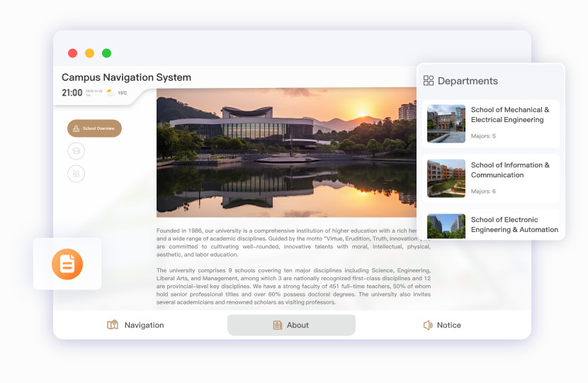Click the document icon on the About tab
This screenshot has height=383, width=588.
coord(278,325)
